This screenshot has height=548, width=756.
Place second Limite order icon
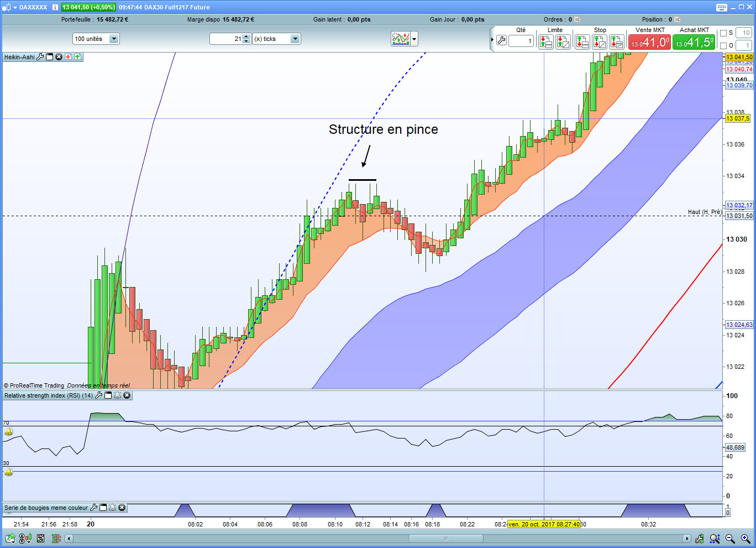click(x=563, y=41)
